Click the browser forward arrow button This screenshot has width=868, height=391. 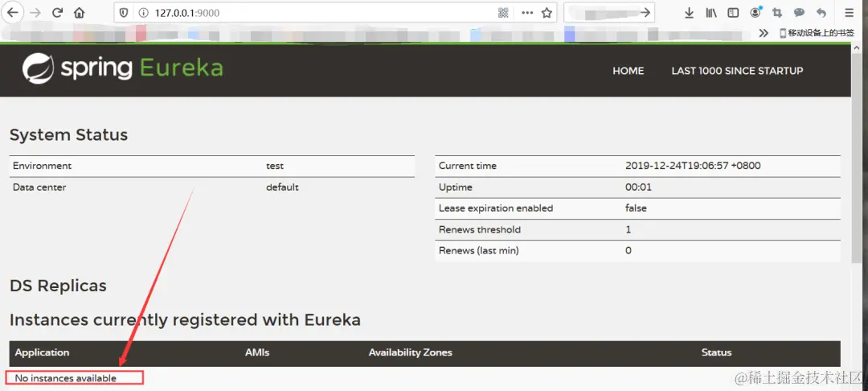35,13
